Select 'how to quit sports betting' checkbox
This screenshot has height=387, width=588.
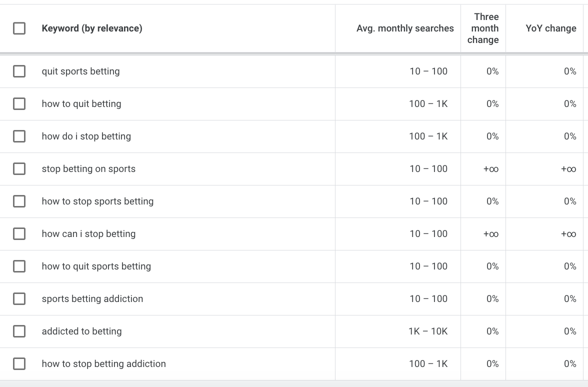[x=19, y=266]
